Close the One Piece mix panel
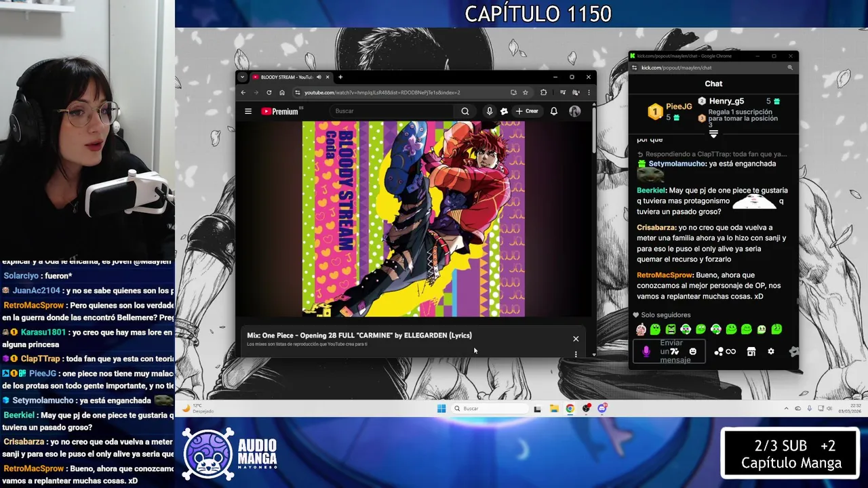868x488 pixels. [576, 339]
